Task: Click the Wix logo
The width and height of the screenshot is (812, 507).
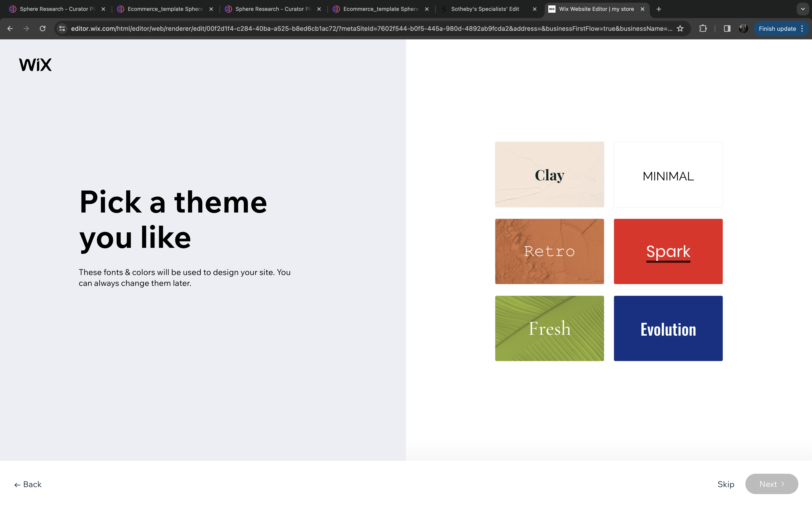Action: [35, 65]
